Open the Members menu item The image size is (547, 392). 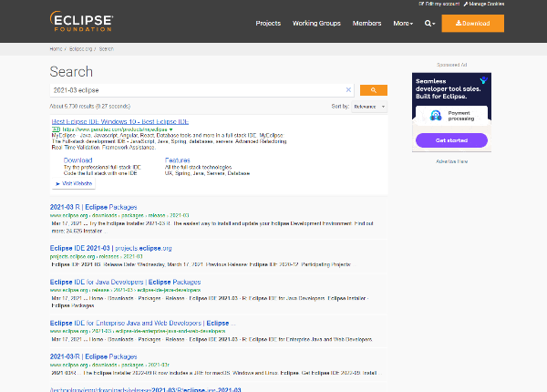tap(366, 24)
